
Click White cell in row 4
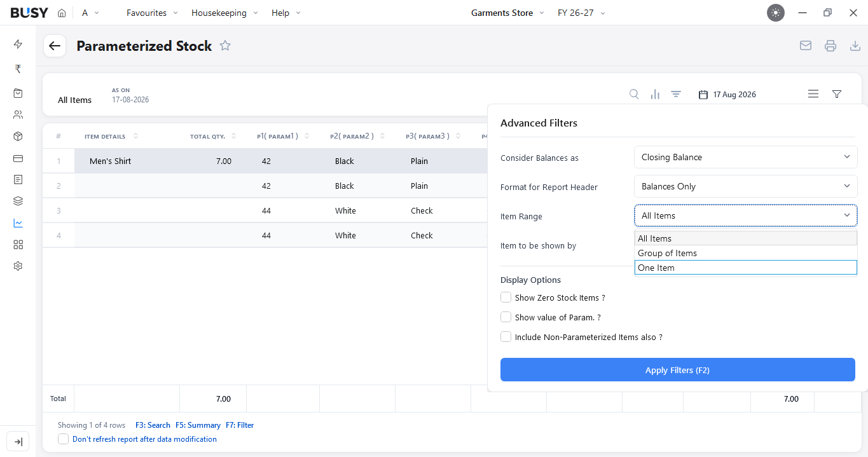(345, 235)
